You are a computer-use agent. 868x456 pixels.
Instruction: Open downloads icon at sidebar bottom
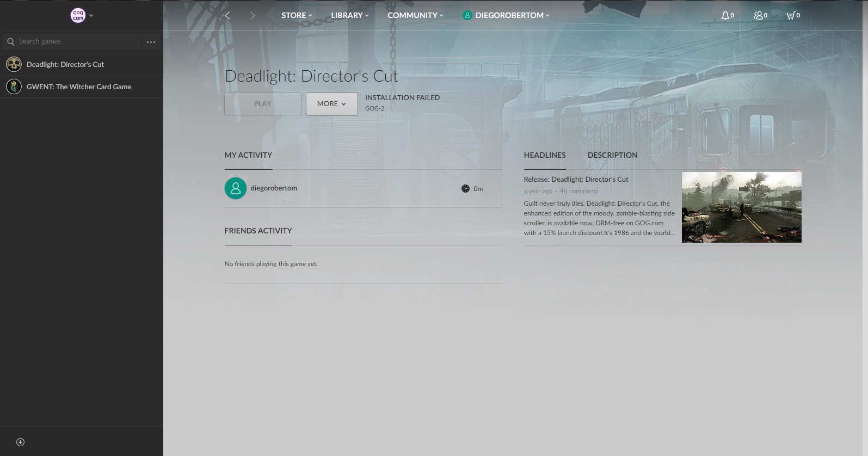20,442
